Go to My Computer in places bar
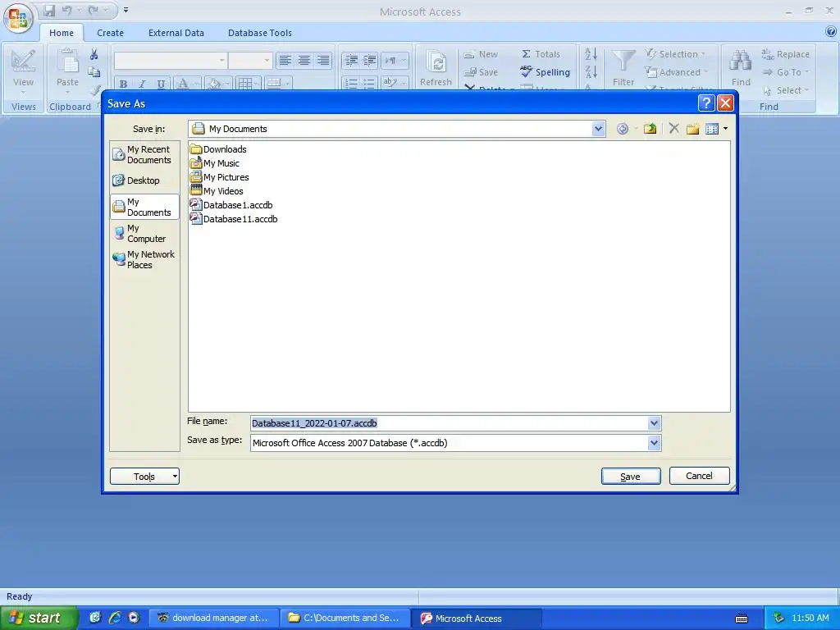The width and height of the screenshot is (840, 630). pyautogui.click(x=144, y=233)
